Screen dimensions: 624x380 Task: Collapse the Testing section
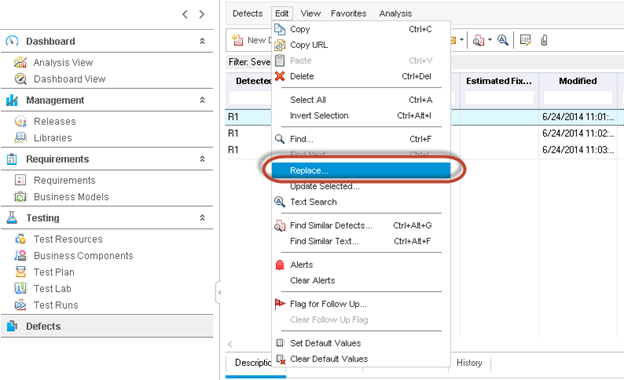(x=202, y=218)
